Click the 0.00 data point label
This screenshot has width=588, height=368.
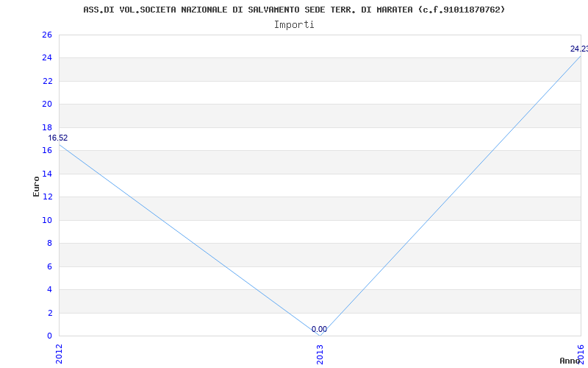319,329
